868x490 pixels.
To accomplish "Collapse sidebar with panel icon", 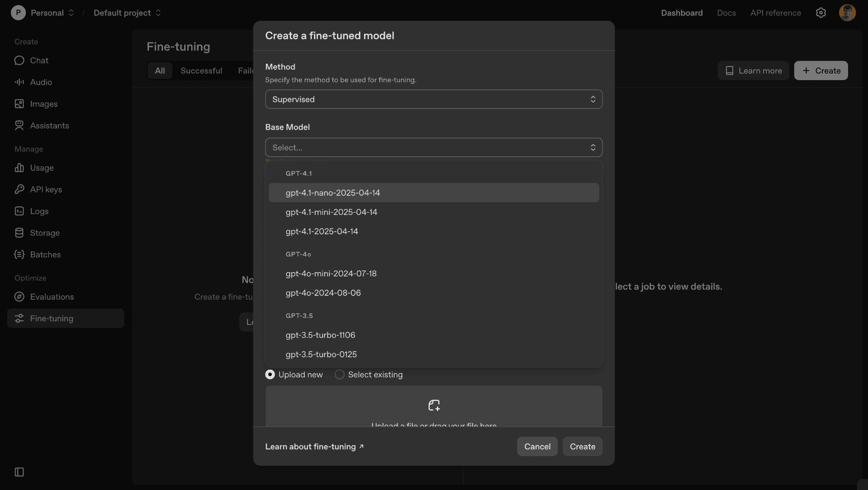I will pos(19,472).
